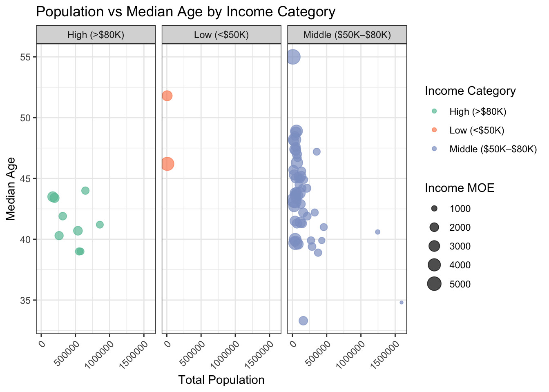Screen dimensions: 549x392
Task: Click the tiny far-right Middle point near age 35
Action: [x=402, y=303]
